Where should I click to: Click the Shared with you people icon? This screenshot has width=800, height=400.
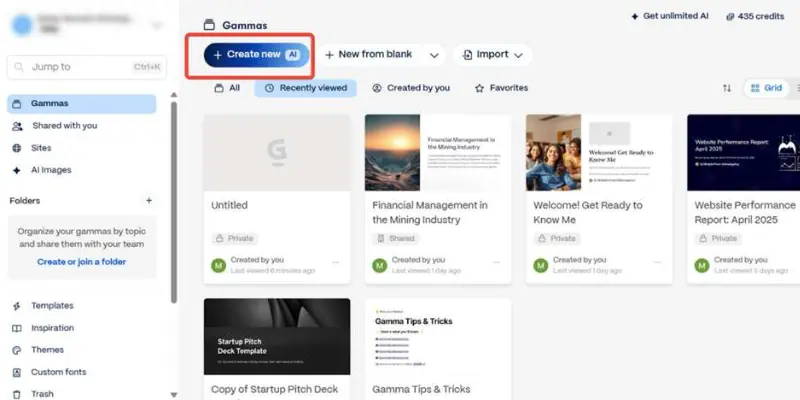point(17,126)
